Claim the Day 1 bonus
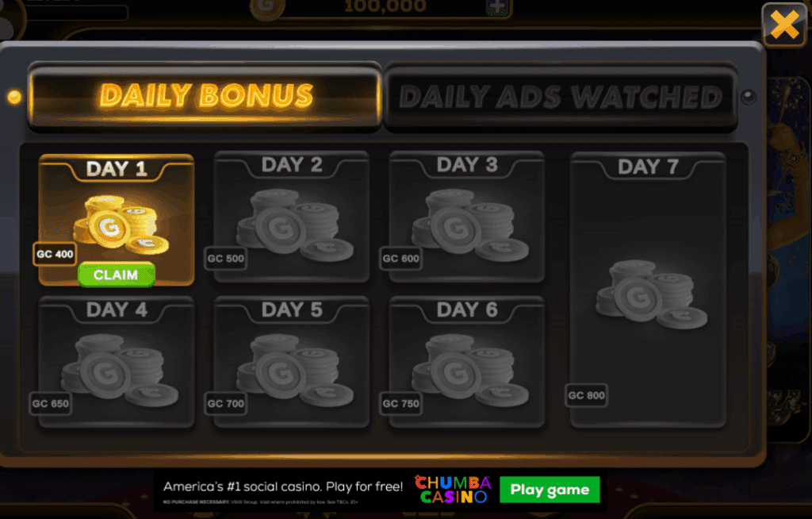 tap(116, 275)
